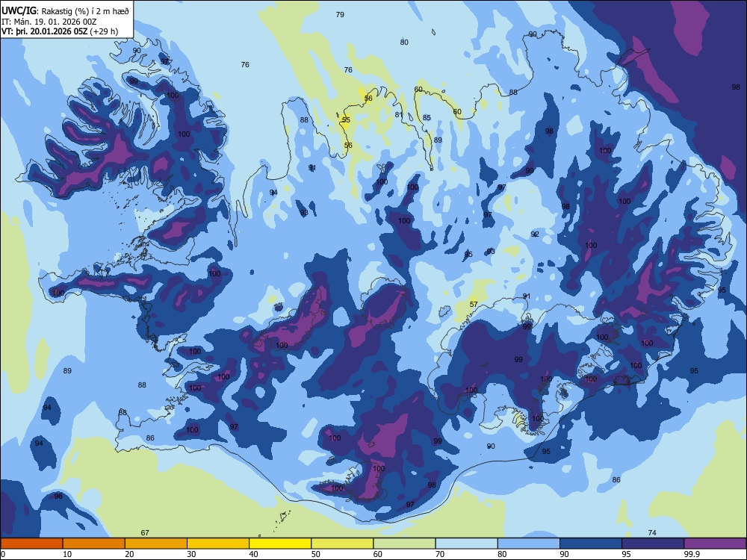Pick the pale blue 70–80 legend swatch
This screenshot has width=747, height=560.
coord(466,544)
